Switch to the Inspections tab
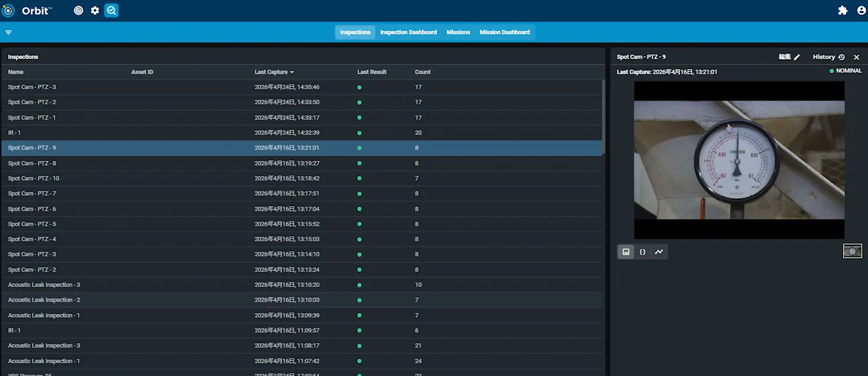Image resolution: width=868 pixels, height=376 pixels. [x=355, y=32]
